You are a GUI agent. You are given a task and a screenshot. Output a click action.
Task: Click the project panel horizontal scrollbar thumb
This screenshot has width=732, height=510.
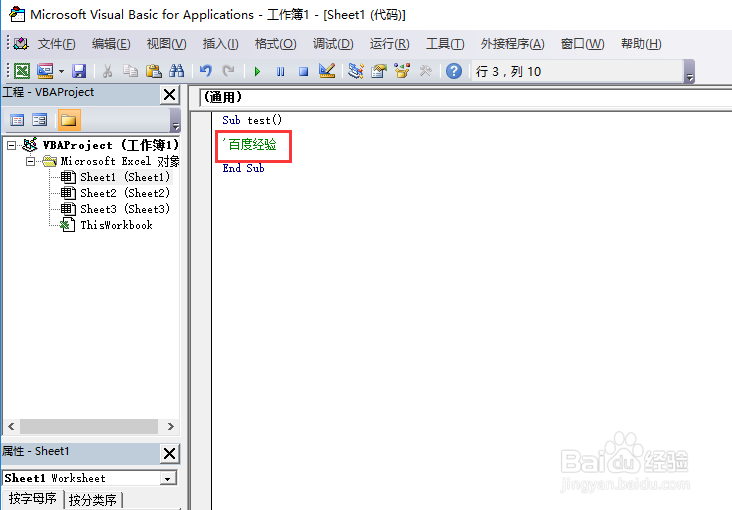[88, 426]
